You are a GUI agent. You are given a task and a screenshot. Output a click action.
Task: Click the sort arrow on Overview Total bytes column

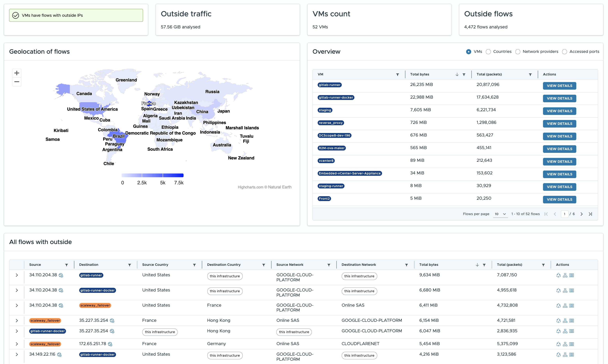457,74
